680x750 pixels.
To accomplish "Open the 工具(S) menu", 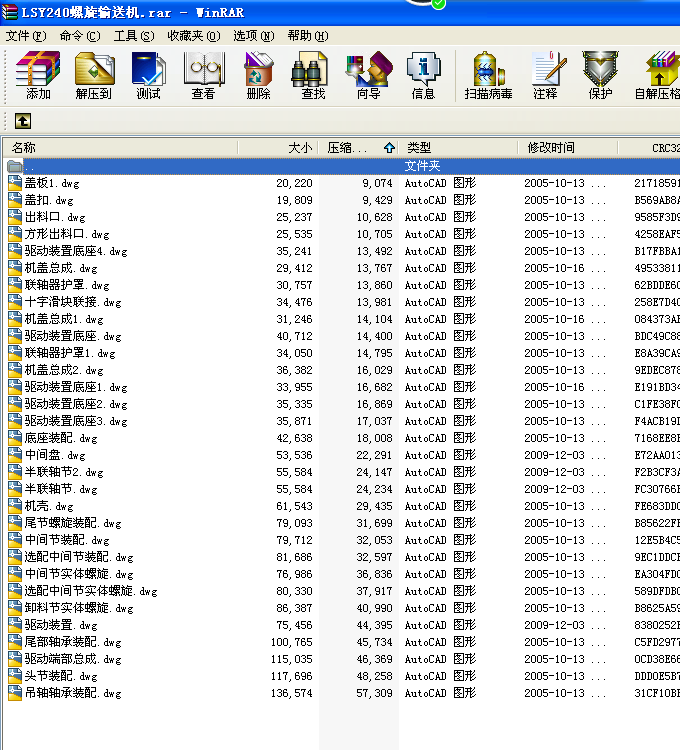I will pos(134,36).
